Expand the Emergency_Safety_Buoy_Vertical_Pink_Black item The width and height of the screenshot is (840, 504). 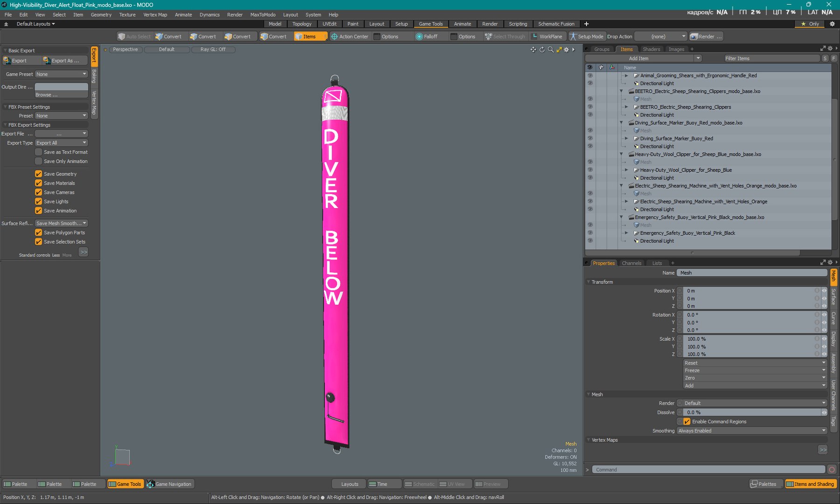(627, 233)
